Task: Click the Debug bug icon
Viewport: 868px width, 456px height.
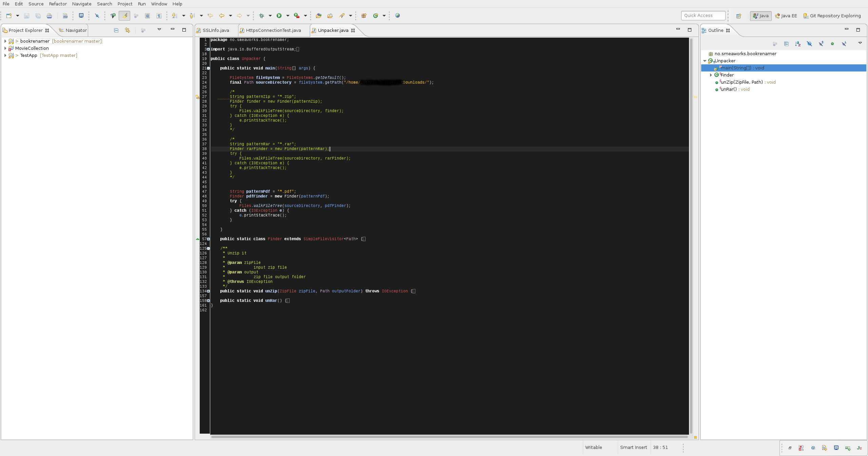Action: click(261, 16)
